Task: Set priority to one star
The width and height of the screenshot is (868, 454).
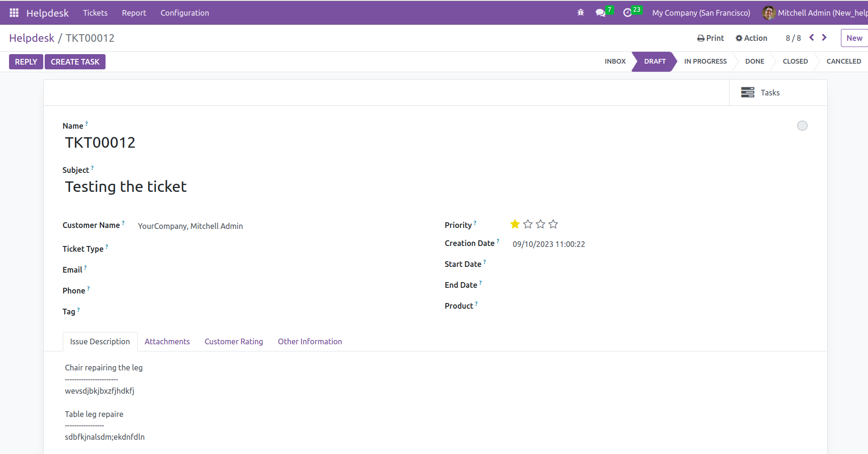Action: (x=515, y=224)
